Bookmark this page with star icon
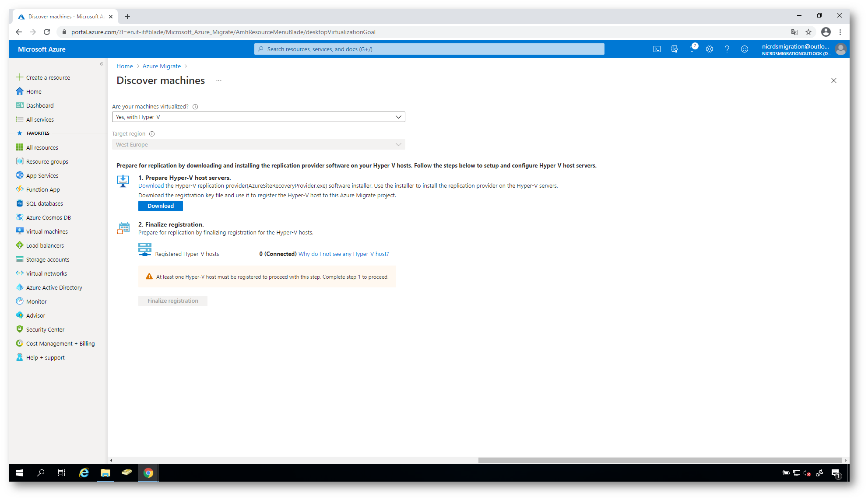Image resolution: width=868 pixels, height=500 pixels. point(808,32)
